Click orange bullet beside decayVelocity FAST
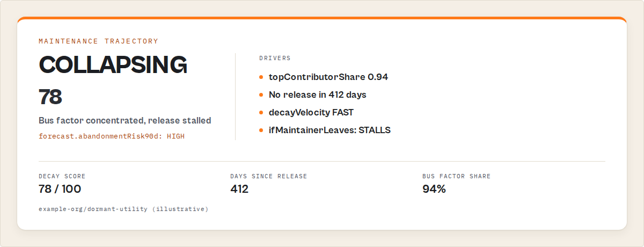644x247 pixels. (261, 112)
